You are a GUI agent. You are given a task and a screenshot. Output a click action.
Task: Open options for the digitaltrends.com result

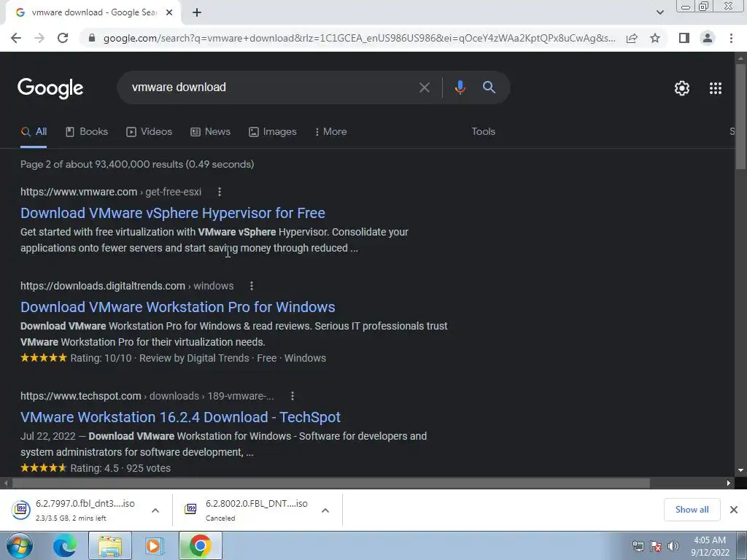click(x=252, y=286)
